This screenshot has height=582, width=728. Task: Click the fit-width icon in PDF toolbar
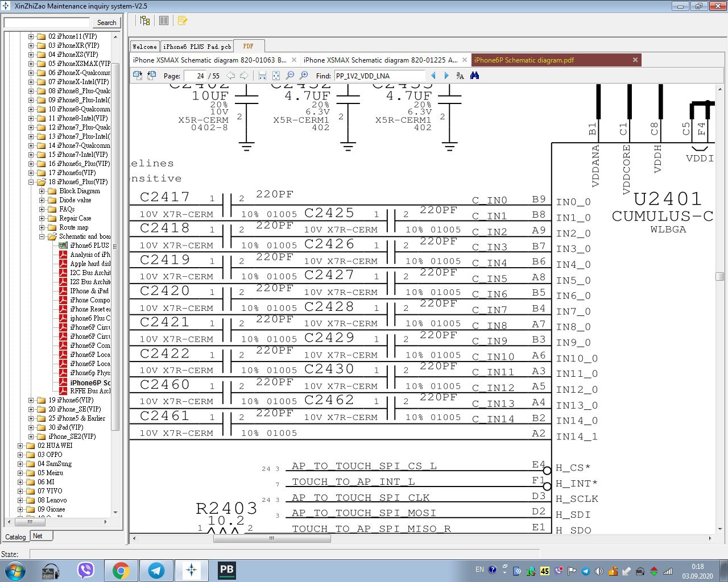point(262,76)
